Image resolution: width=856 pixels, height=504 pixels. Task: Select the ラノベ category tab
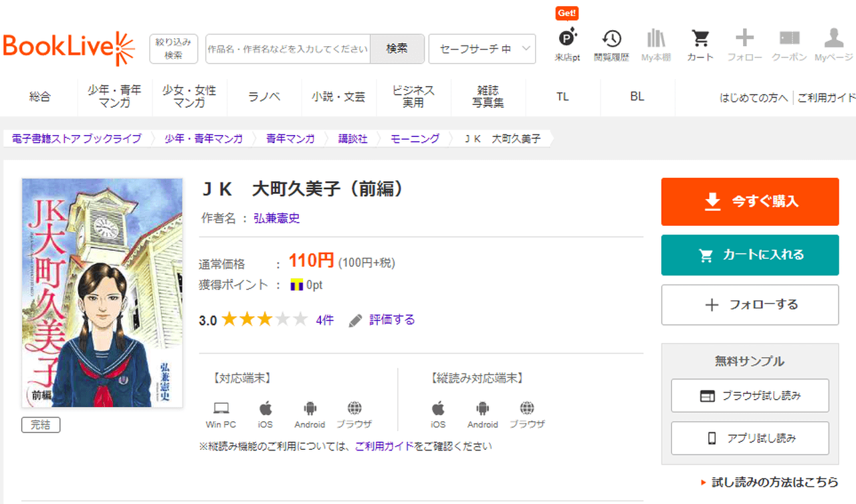264,96
